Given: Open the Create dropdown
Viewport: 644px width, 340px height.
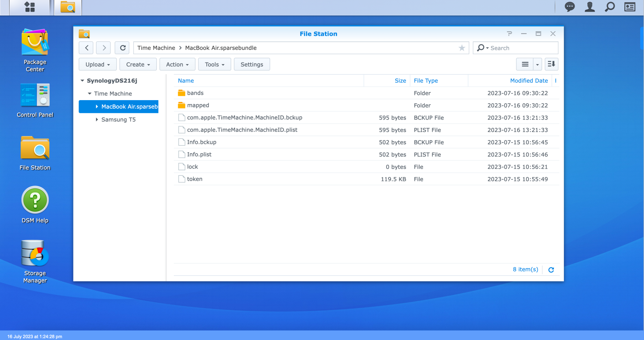Looking at the screenshot, I should 138,64.
